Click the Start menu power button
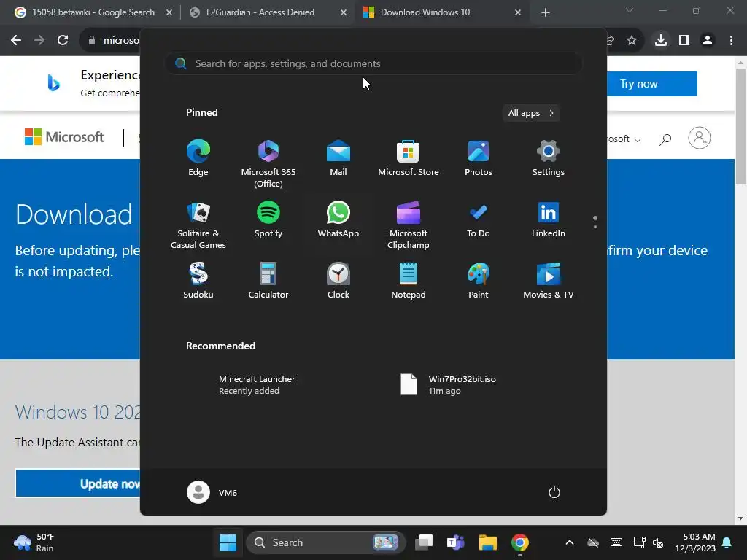 (554, 492)
